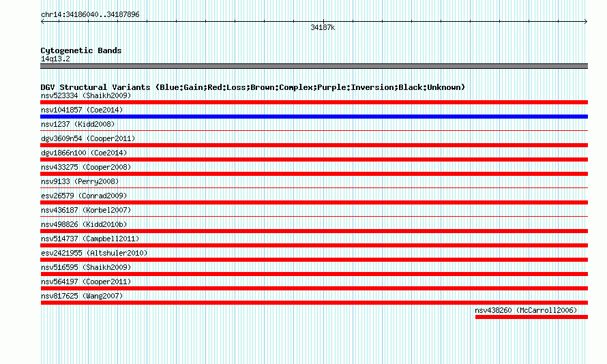Viewport: 607px width, 364px height.
Task: Click the dgv3609n54 (Cooper2011) label
Action: pos(88,138)
